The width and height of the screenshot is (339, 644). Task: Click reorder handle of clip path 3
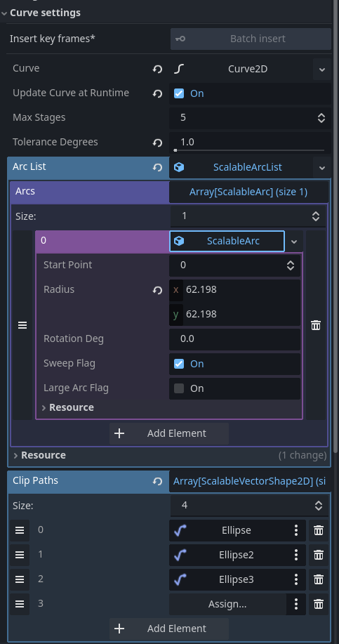coord(19,604)
